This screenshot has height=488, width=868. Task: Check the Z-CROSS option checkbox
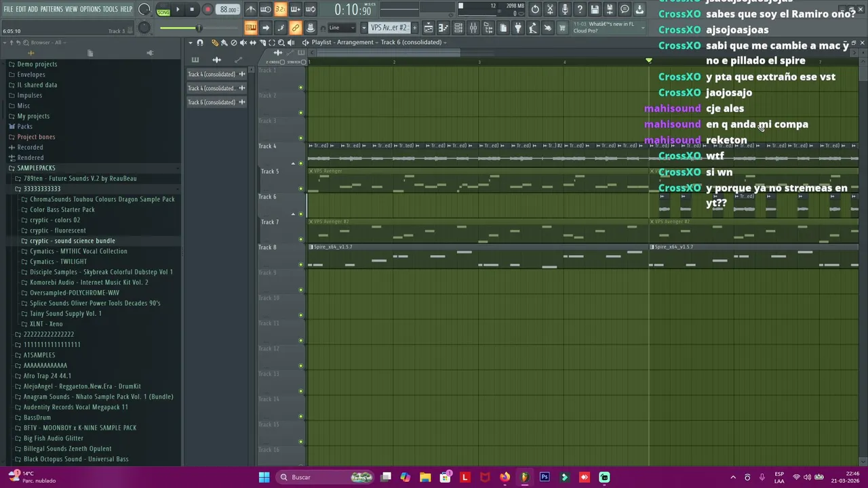point(283,62)
